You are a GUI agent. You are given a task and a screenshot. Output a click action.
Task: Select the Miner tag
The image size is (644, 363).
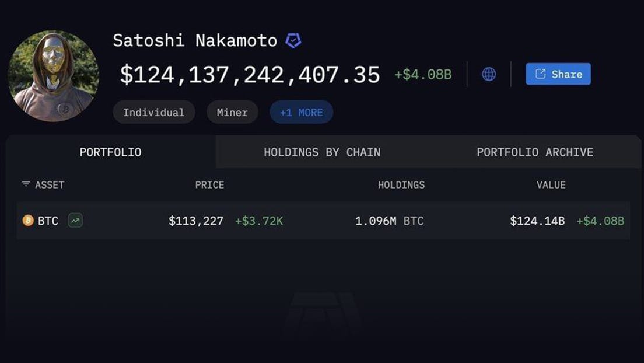click(232, 113)
